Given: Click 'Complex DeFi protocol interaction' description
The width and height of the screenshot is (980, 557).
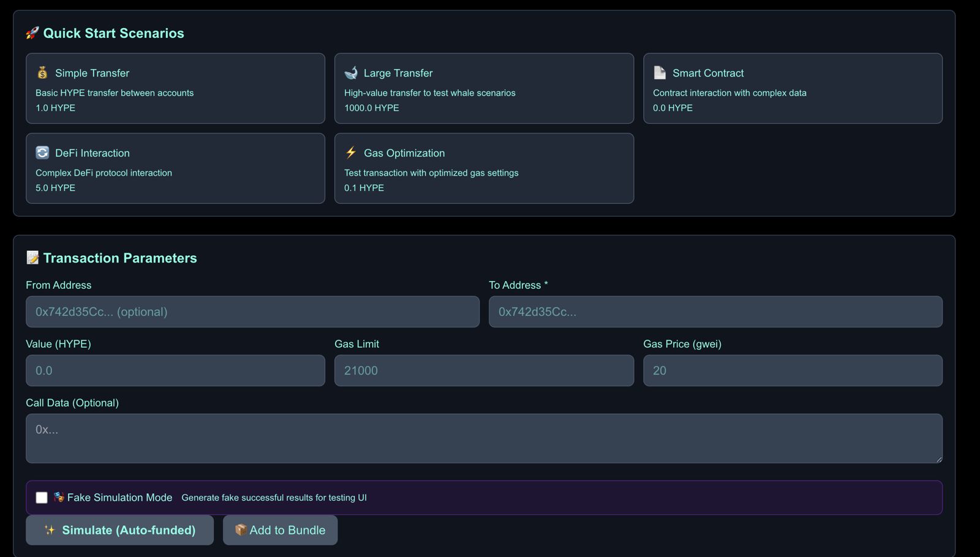Looking at the screenshot, I should pyautogui.click(x=104, y=173).
